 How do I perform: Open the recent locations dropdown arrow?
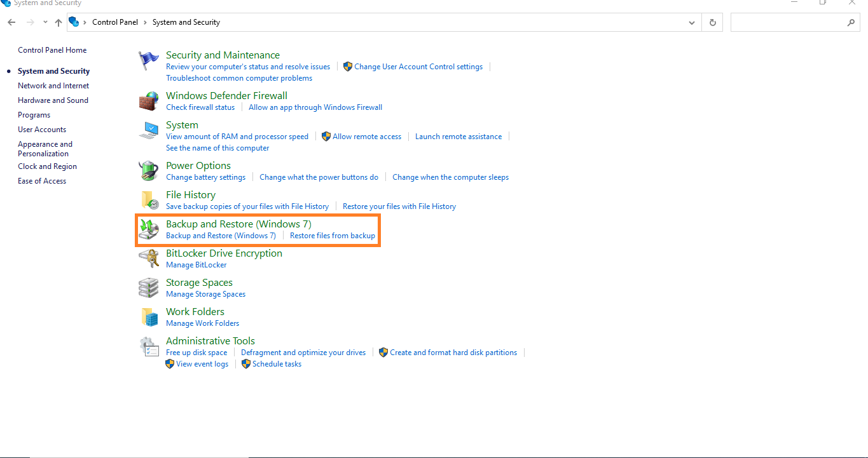(x=45, y=22)
